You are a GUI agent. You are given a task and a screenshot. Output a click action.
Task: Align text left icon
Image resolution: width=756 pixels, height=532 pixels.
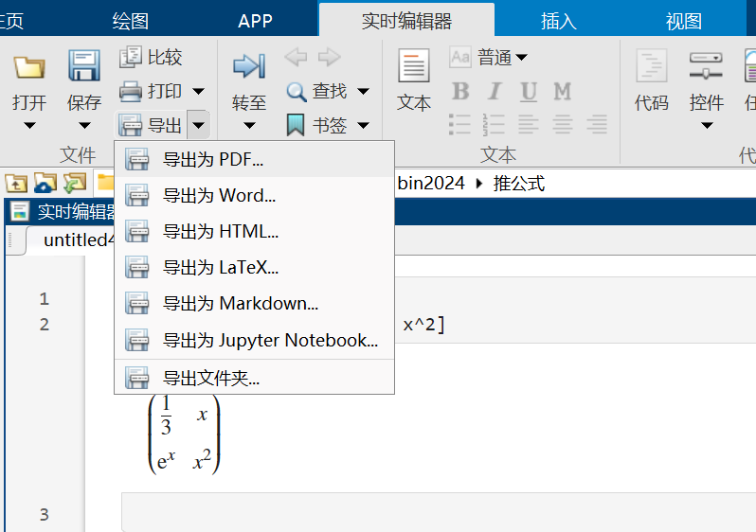pyautogui.click(x=528, y=124)
